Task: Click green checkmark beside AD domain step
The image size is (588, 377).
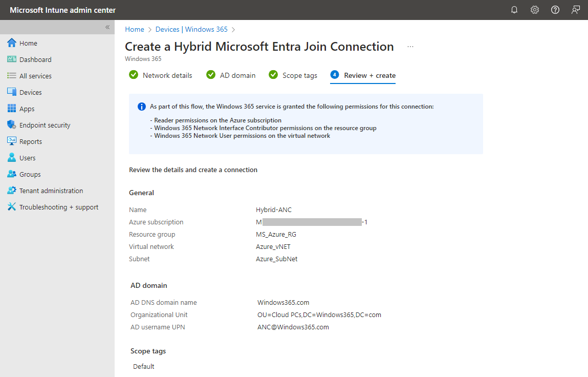Action: (x=211, y=75)
